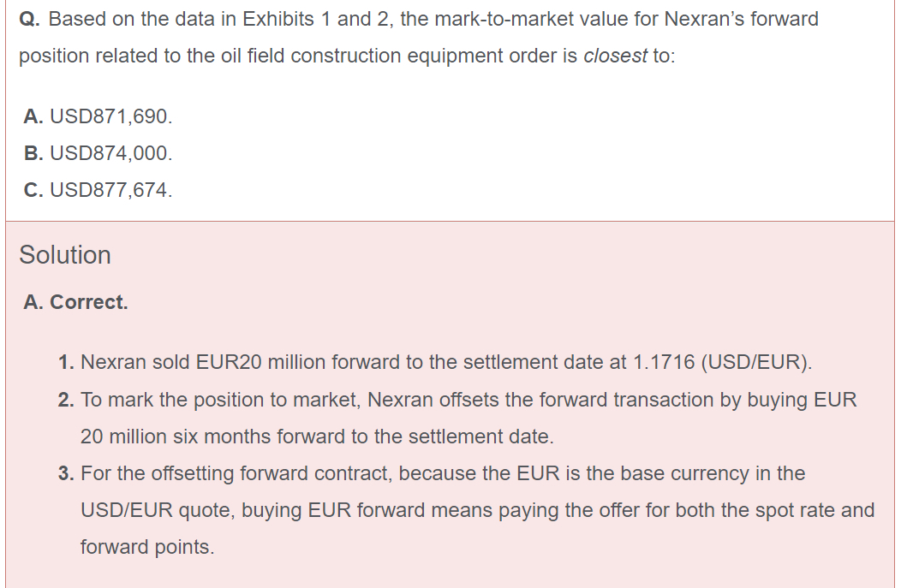Click the "2." number of solution list
The image size is (913, 588).
[67, 400]
